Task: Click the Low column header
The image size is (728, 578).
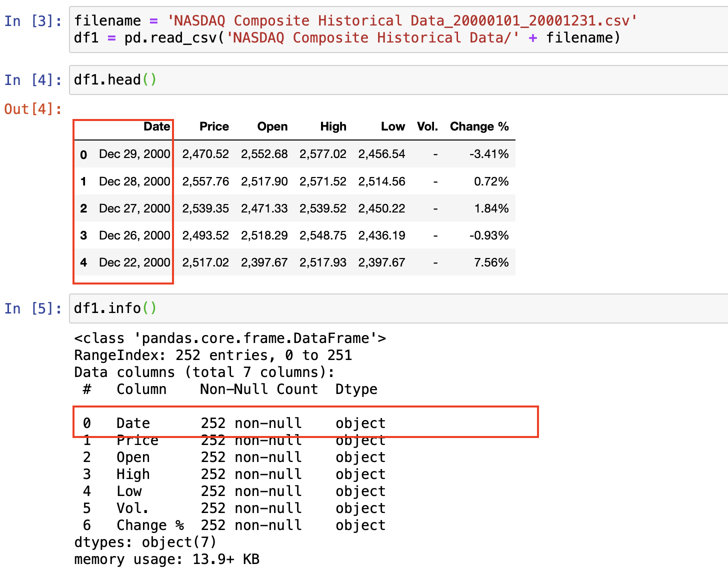Action: 393,126
